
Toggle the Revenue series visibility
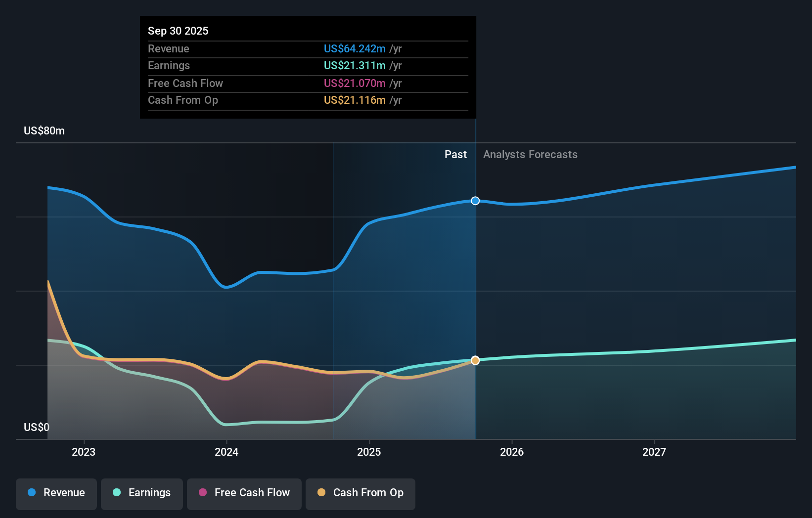(x=56, y=494)
